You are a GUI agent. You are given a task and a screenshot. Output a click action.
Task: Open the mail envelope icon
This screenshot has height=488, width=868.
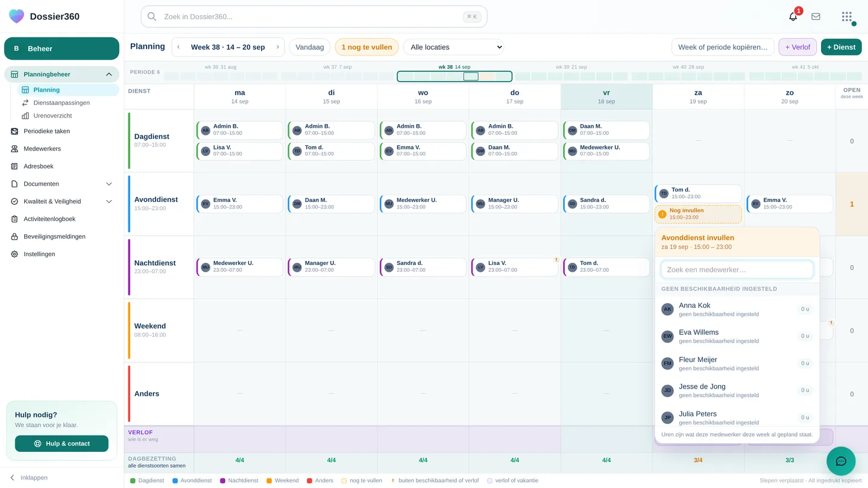pos(816,16)
